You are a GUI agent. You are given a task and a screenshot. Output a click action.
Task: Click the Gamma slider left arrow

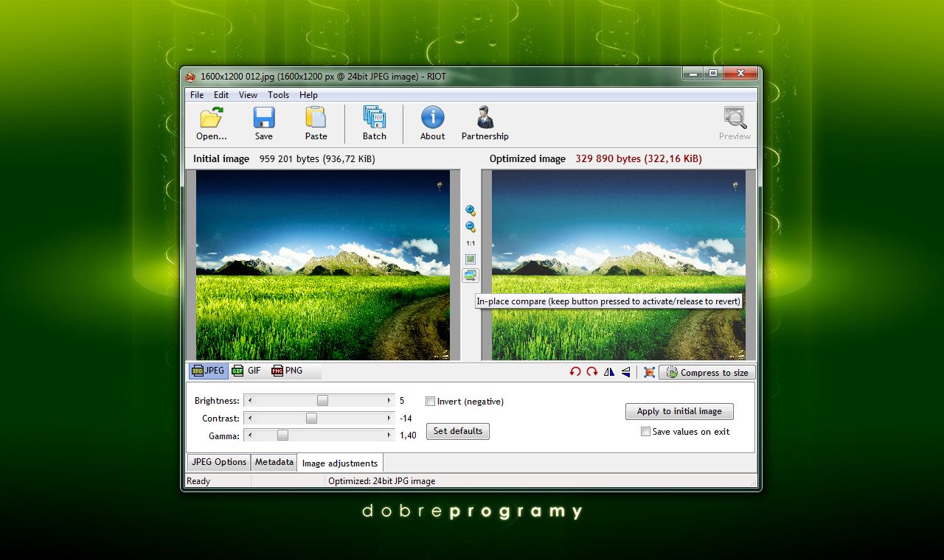click(x=249, y=435)
